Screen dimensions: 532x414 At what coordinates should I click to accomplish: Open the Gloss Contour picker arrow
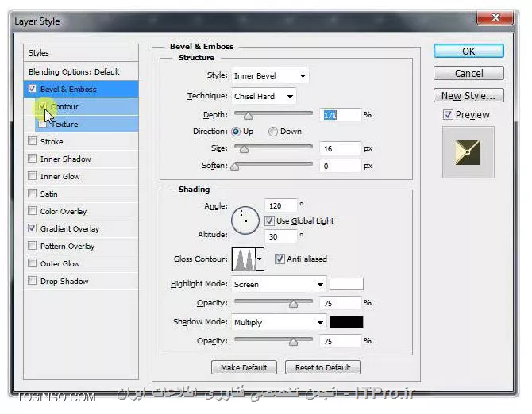point(260,259)
